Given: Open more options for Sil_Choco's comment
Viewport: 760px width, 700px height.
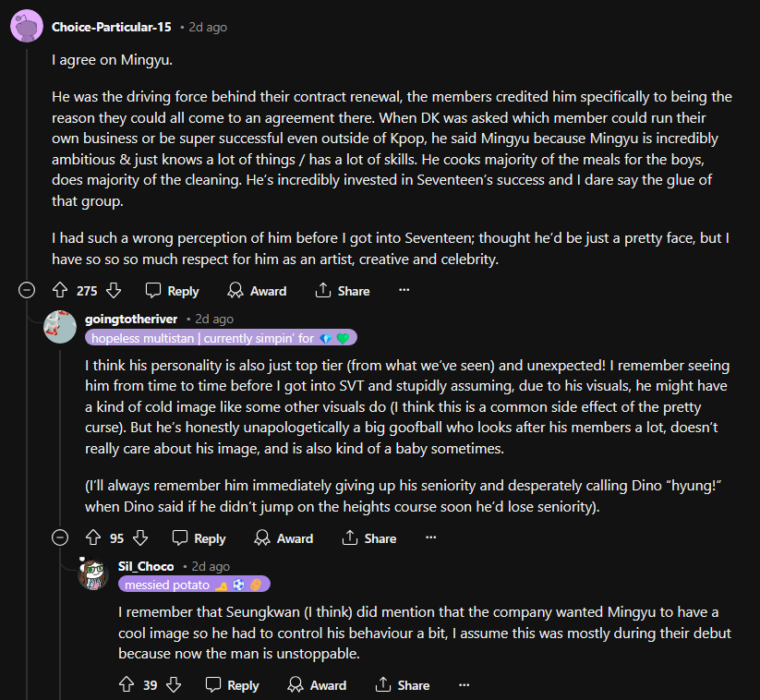Looking at the screenshot, I should pos(464,685).
